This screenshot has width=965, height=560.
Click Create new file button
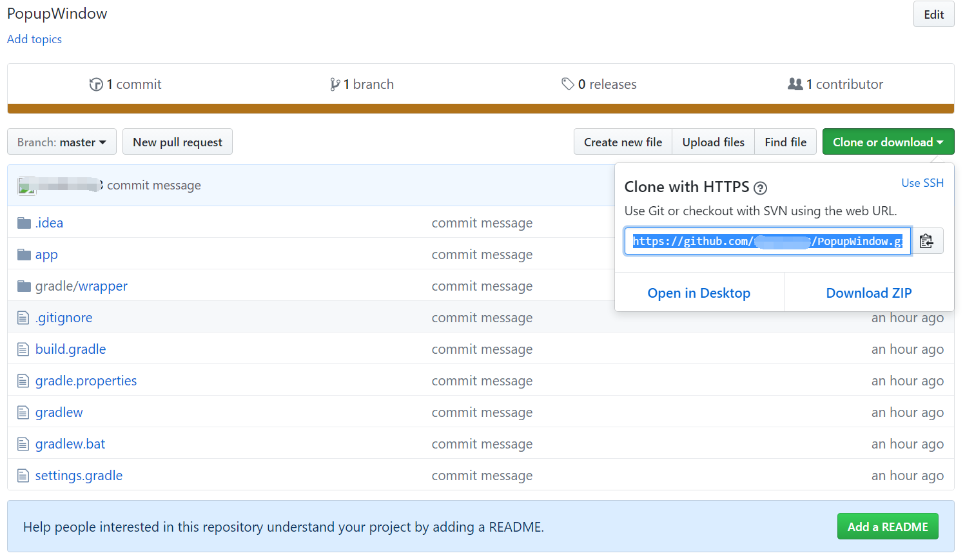point(623,142)
